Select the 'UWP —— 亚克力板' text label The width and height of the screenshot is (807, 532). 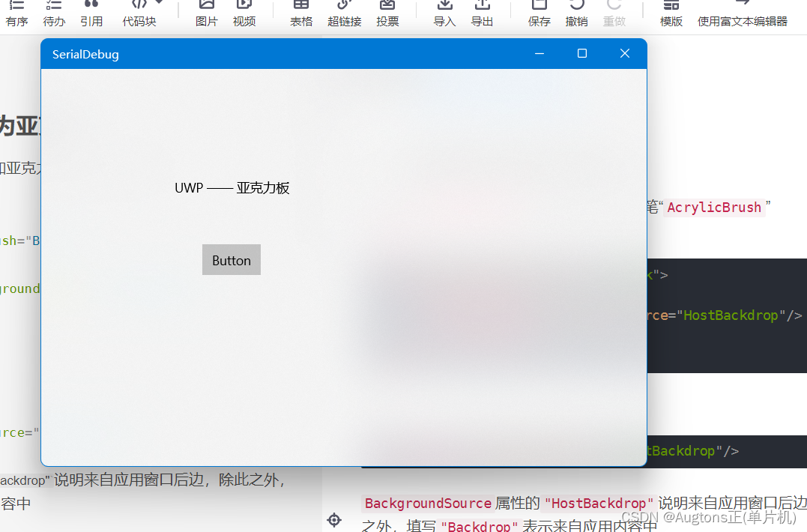point(232,188)
